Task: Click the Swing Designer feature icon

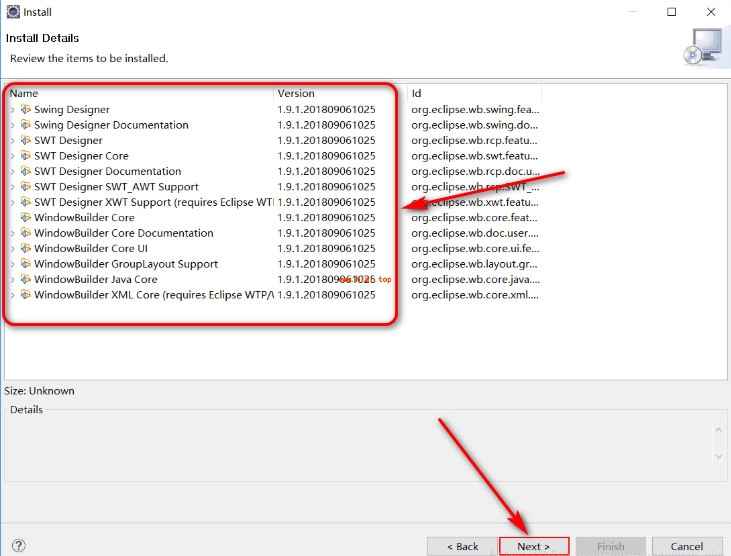Action: click(x=26, y=110)
